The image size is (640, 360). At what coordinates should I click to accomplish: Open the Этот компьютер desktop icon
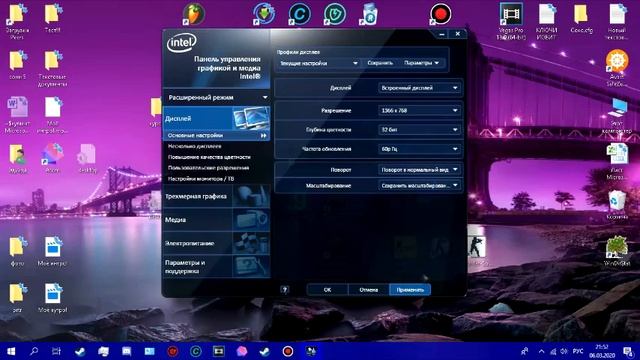(617, 116)
